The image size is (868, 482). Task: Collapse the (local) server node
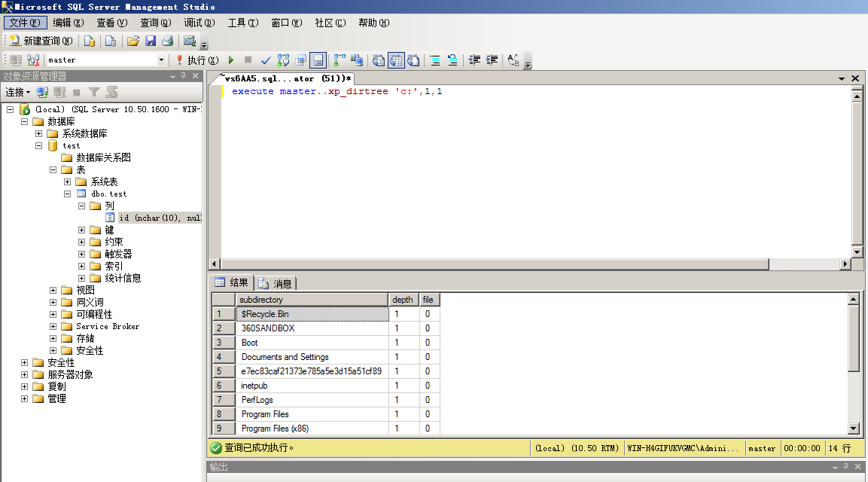pos(10,110)
